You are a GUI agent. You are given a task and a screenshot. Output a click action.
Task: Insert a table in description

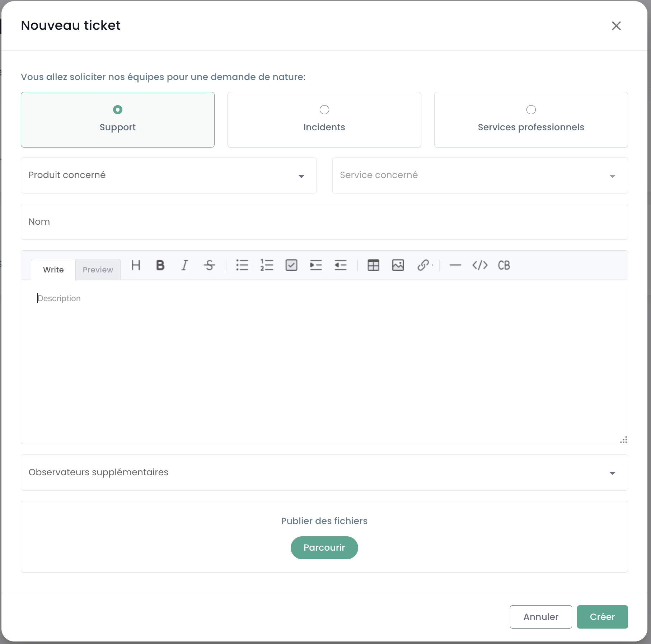tap(373, 265)
